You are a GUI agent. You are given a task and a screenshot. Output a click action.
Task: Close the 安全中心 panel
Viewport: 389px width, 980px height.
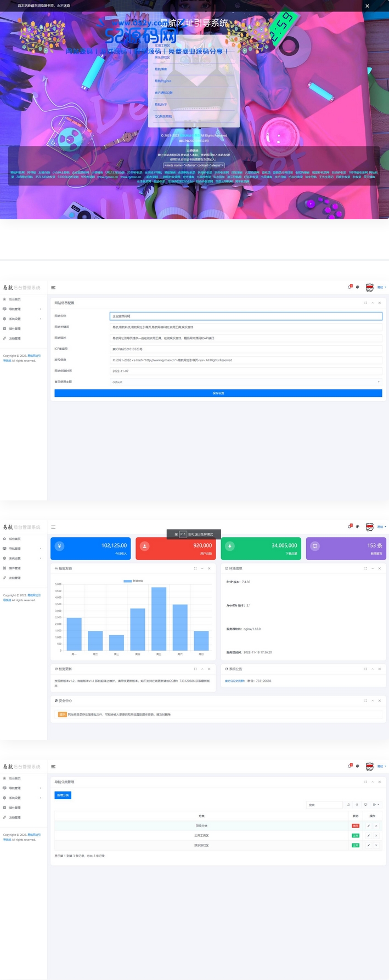click(x=379, y=700)
